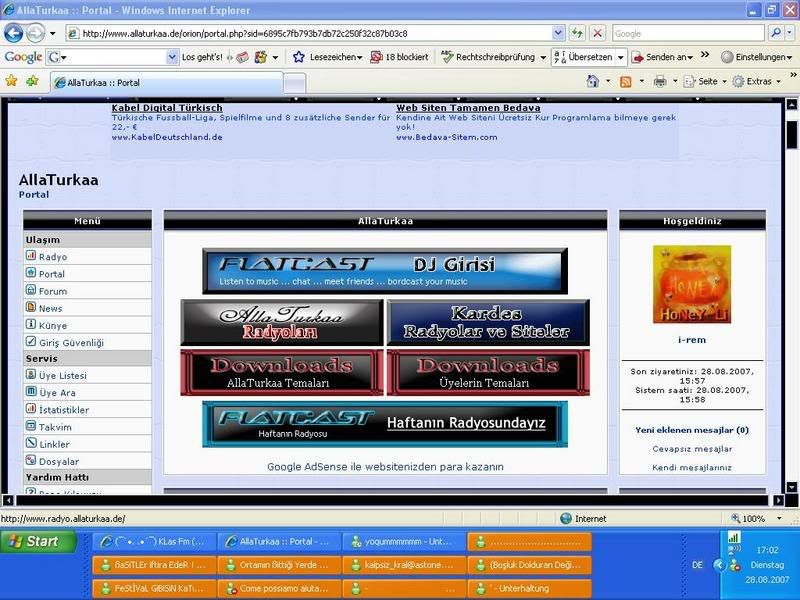Click Kardes Radyolar ve Siteler banner

point(488,322)
